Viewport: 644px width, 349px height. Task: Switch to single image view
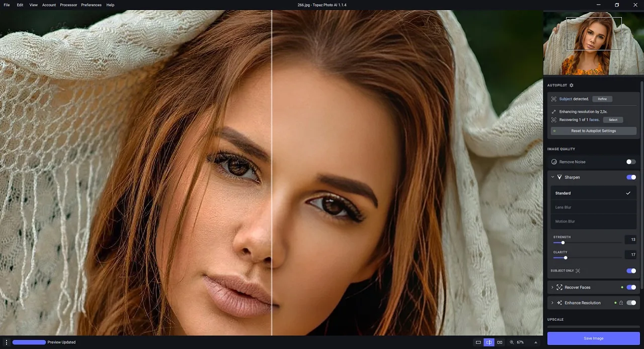coord(478,342)
